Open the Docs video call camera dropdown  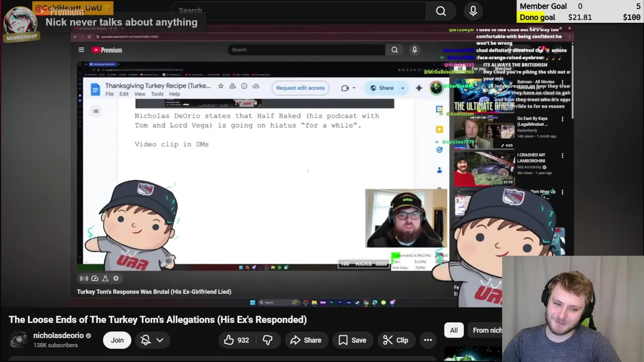point(348,88)
